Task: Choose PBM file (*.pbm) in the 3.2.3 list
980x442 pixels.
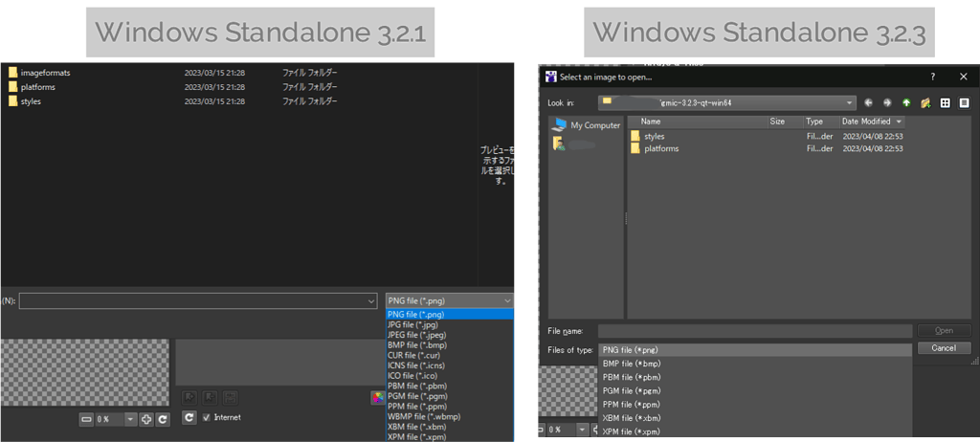Action: coord(755,378)
